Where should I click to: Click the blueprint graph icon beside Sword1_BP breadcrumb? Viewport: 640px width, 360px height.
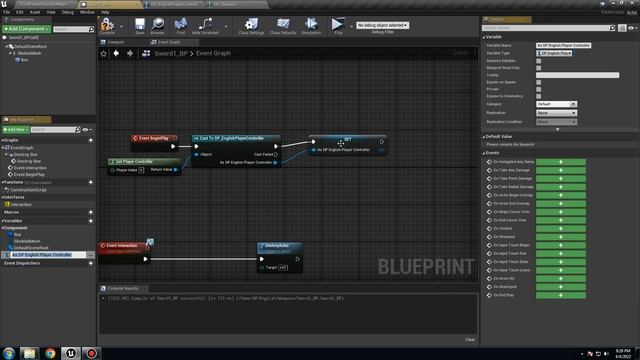tap(146, 53)
